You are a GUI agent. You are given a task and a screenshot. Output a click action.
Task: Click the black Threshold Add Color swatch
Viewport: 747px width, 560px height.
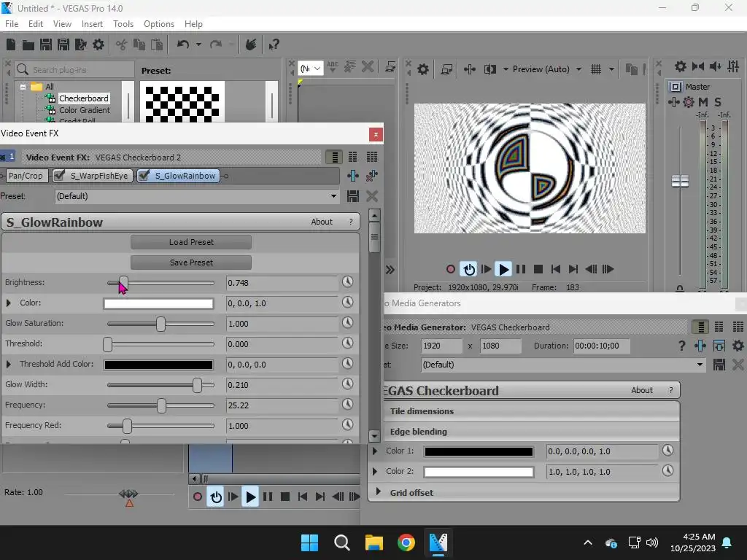pyautogui.click(x=158, y=365)
